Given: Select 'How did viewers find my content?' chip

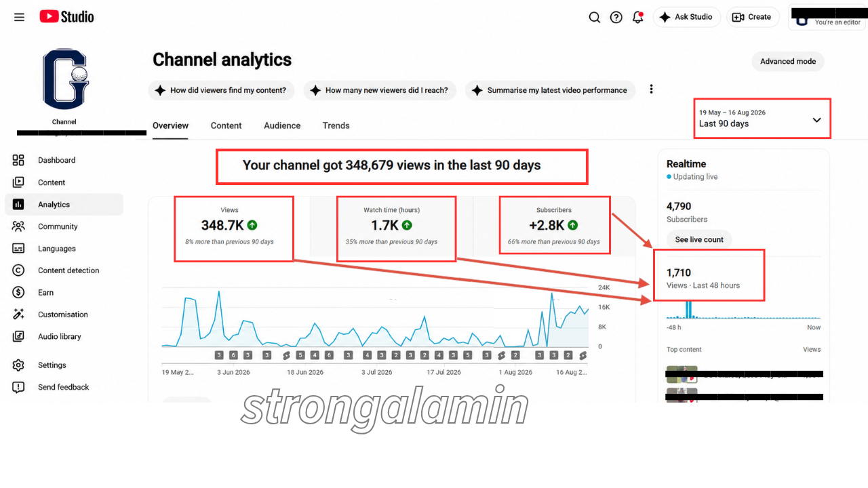Looking at the screenshot, I should 221,90.
